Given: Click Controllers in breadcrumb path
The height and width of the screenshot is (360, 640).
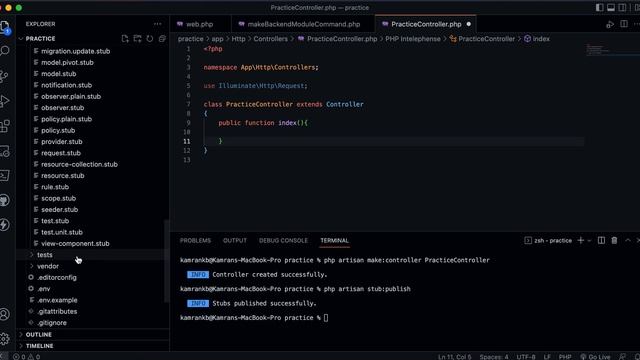Looking at the screenshot, I should click(x=270, y=39).
